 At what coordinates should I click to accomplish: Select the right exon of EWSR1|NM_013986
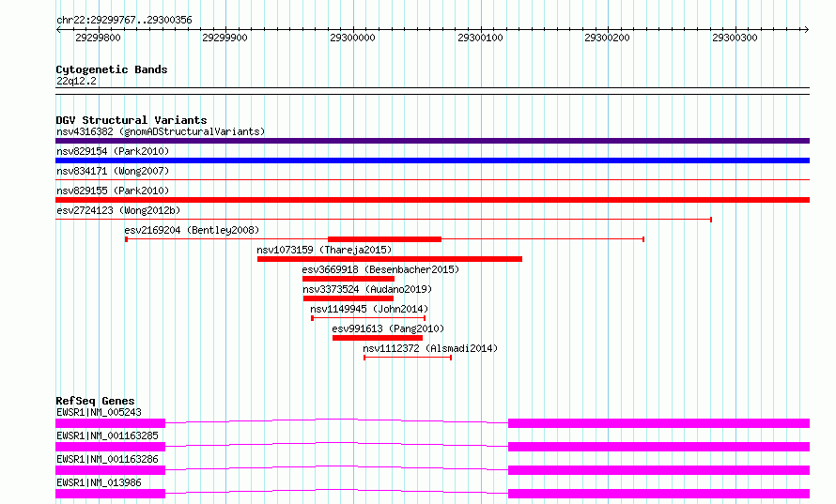tap(659, 494)
